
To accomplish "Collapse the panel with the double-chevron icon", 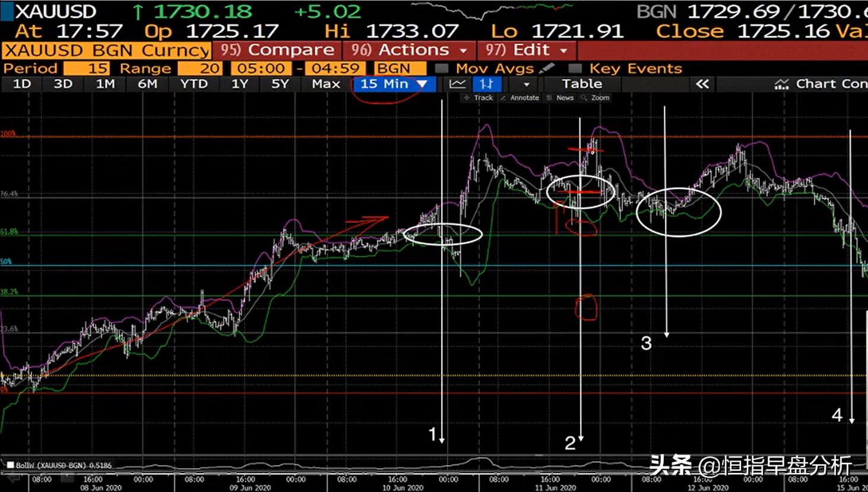I will click(x=702, y=84).
